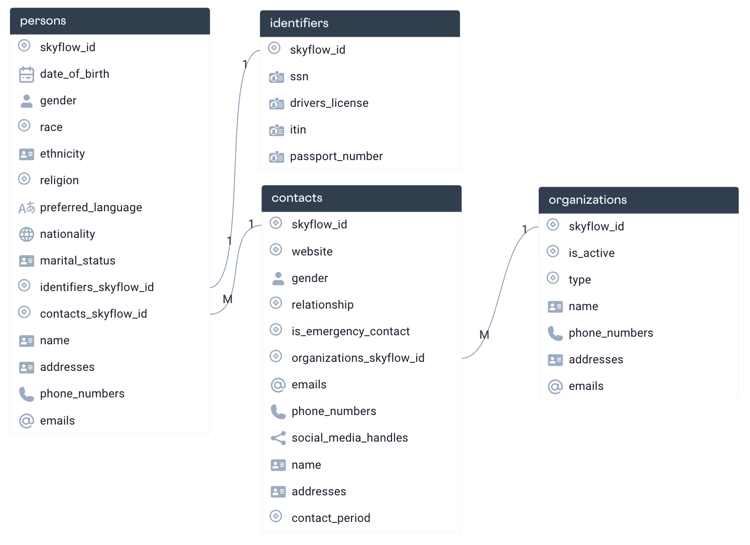Click the person icon next to persons gender
Viewport: 750px width, 545px height.
pyautogui.click(x=26, y=100)
